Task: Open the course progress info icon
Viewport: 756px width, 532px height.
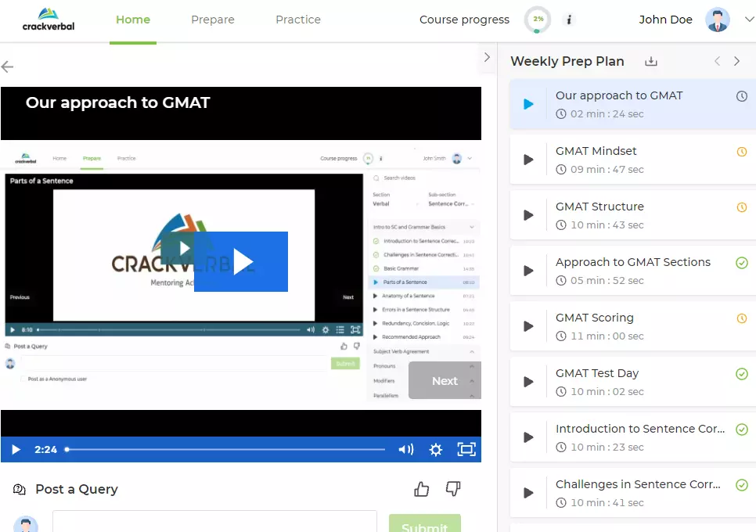Action: 569,20
